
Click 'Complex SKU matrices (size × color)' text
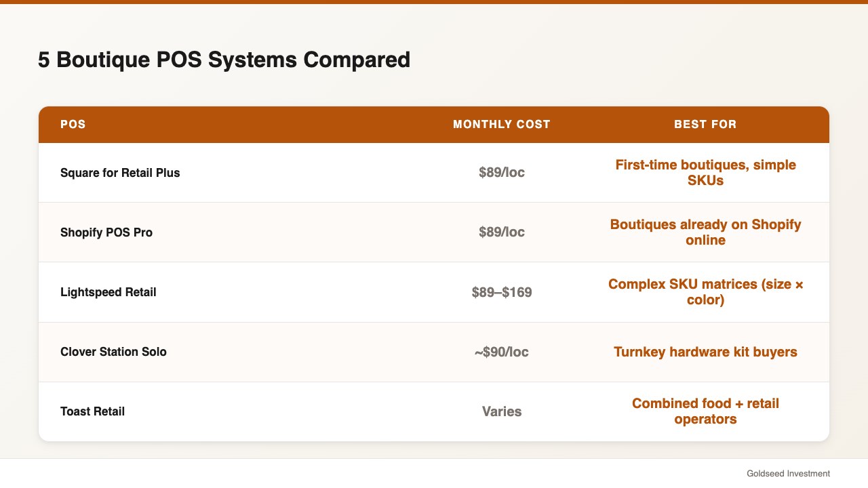click(705, 292)
